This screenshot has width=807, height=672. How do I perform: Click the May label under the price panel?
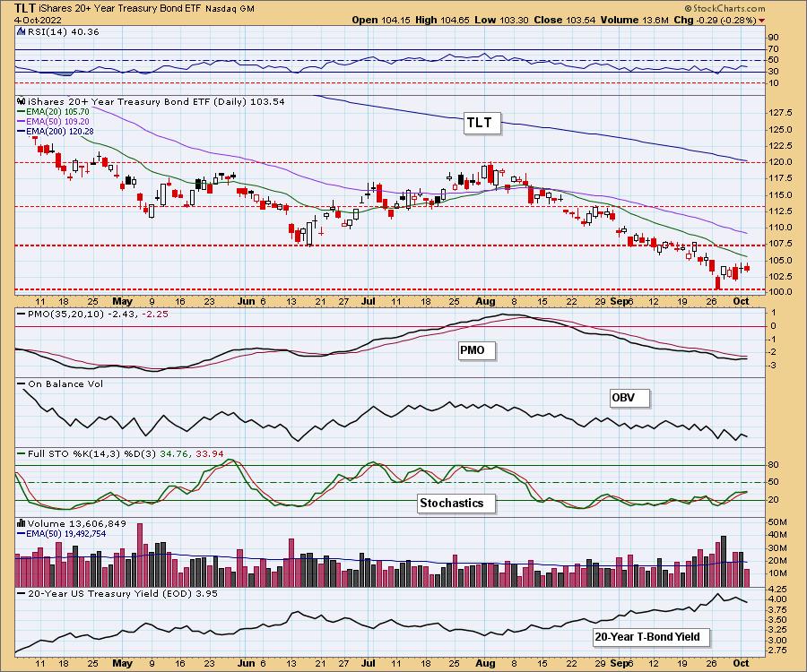[x=123, y=302]
